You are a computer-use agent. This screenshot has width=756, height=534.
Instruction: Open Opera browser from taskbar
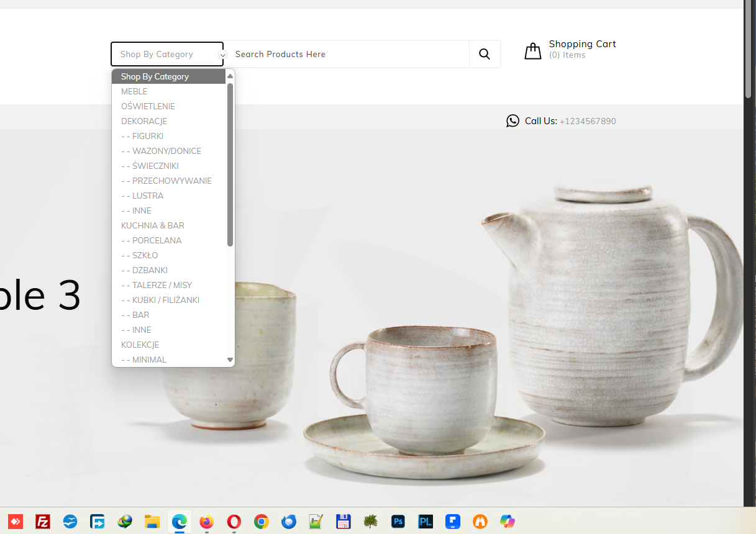(234, 521)
